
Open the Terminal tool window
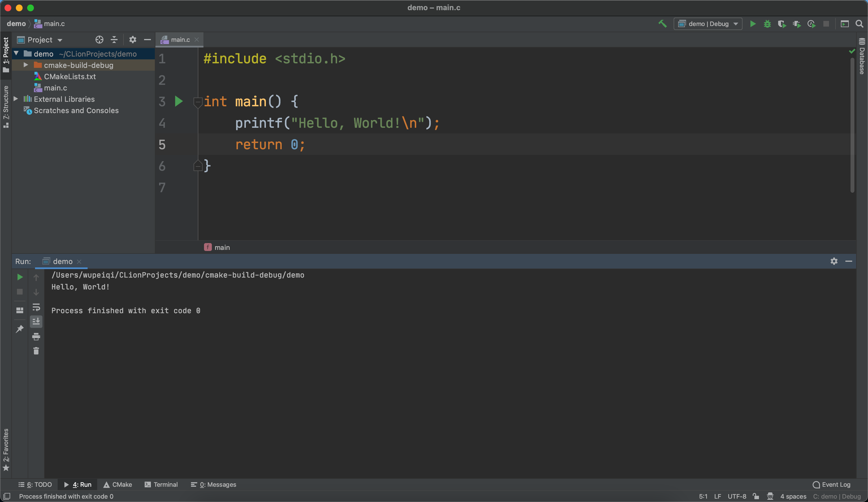coord(161,484)
